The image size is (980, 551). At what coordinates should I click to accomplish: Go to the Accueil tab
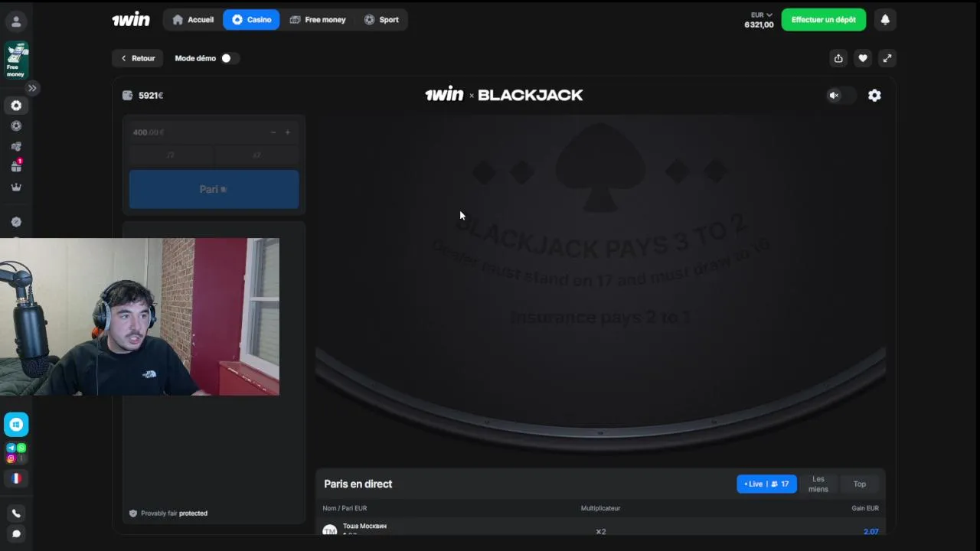click(193, 20)
